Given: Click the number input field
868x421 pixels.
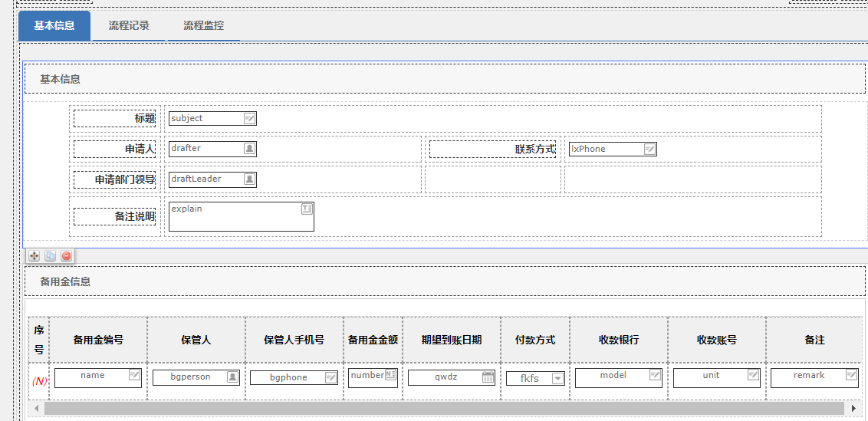Looking at the screenshot, I should (373, 378).
